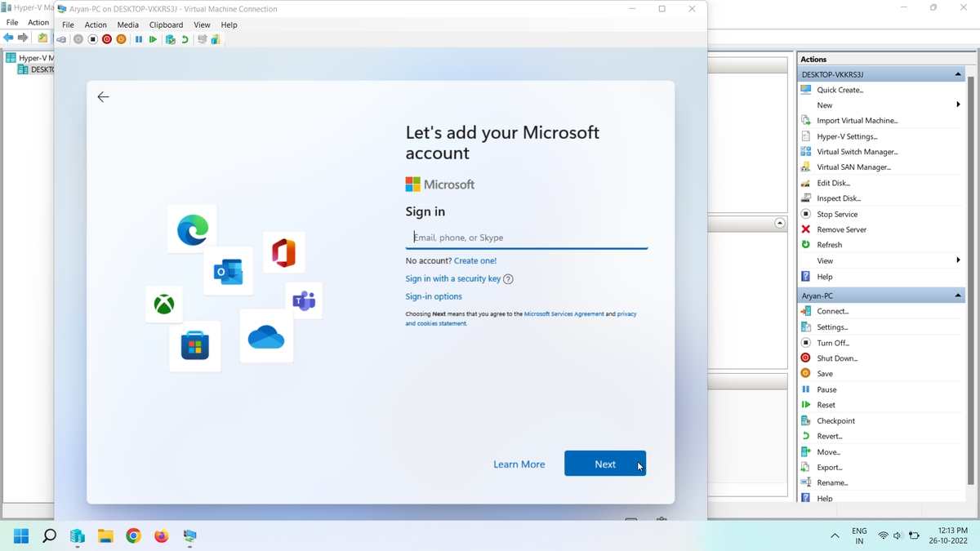Screen dimensions: 980x551
Task: Click the Windows Start button on taskbar
Action: 21,536
